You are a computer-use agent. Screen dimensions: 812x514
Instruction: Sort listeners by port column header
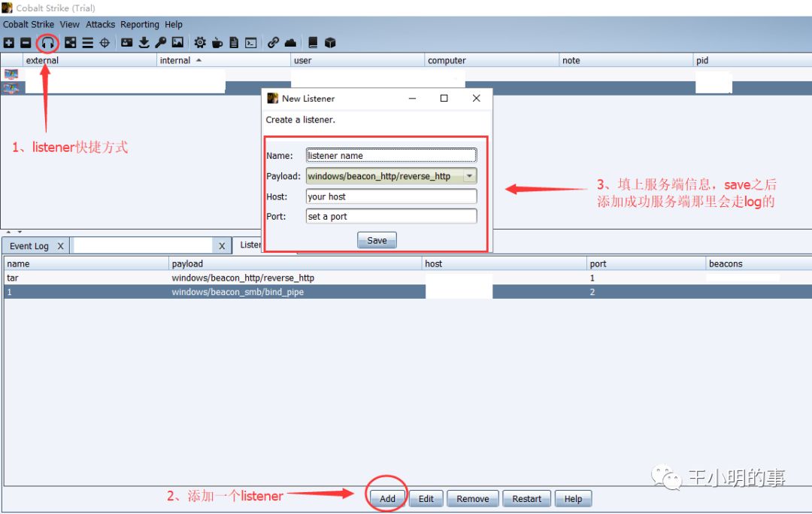point(647,263)
